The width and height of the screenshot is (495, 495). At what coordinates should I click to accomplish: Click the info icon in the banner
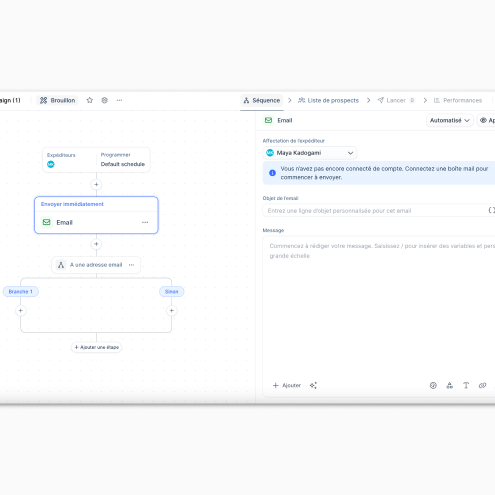tap(272, 173)
